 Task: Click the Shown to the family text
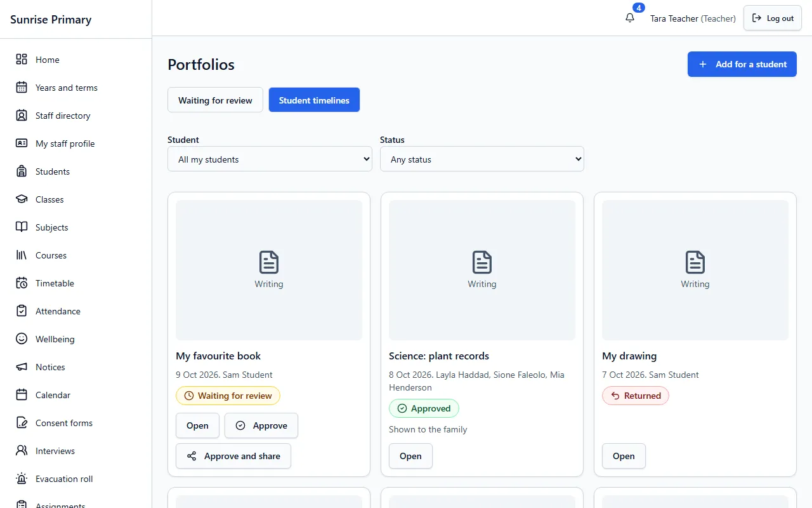(x=428, y=429)
